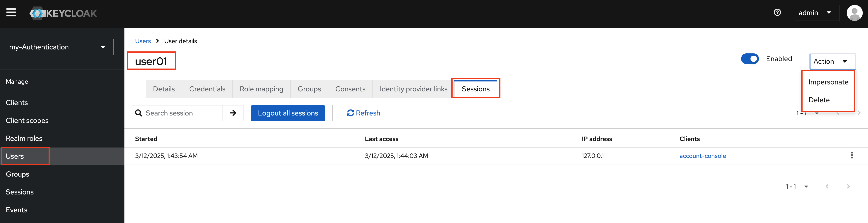Open Events in the sidebar

62,210
